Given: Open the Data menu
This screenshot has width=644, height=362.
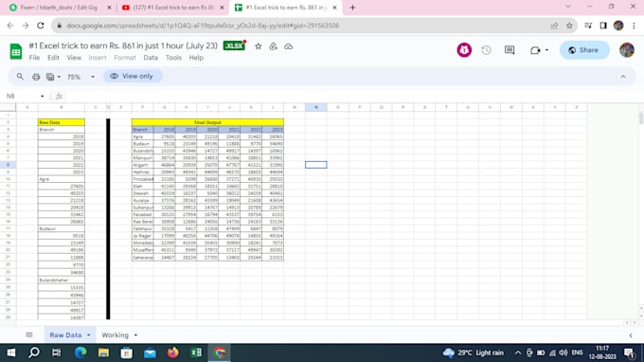Looking at the screenshot, I should tap(151, 58).
